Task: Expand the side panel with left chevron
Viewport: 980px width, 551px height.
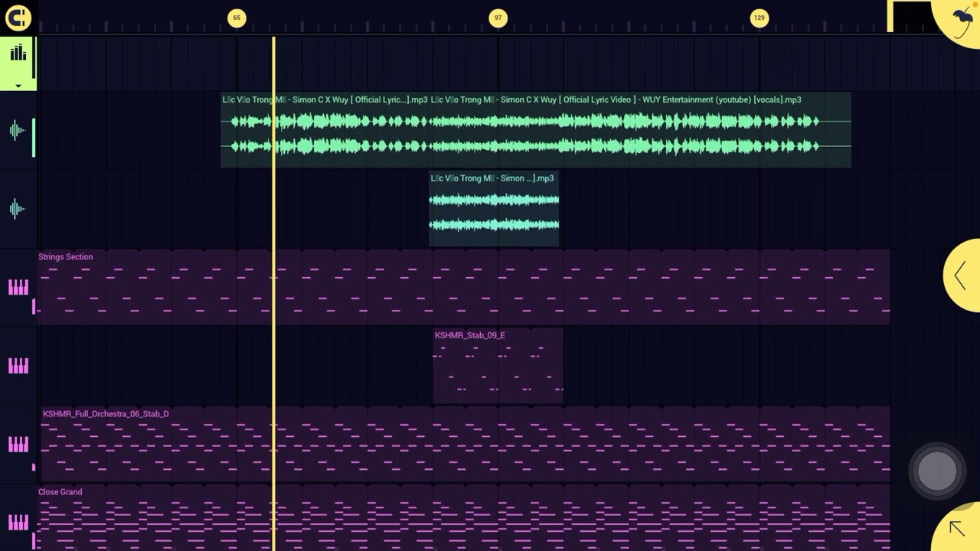Action: tap(962, 275)
